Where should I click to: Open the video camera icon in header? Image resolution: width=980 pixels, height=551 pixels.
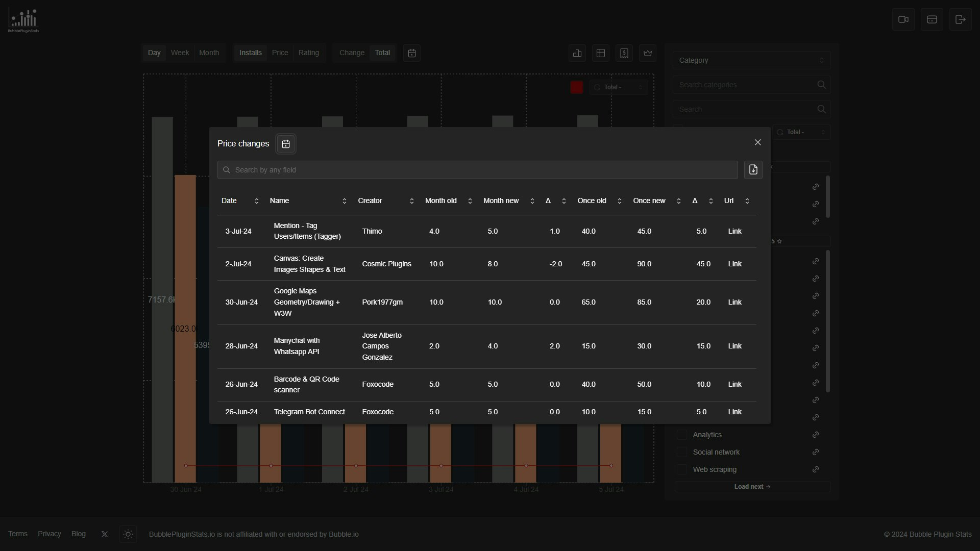(903, 19)
